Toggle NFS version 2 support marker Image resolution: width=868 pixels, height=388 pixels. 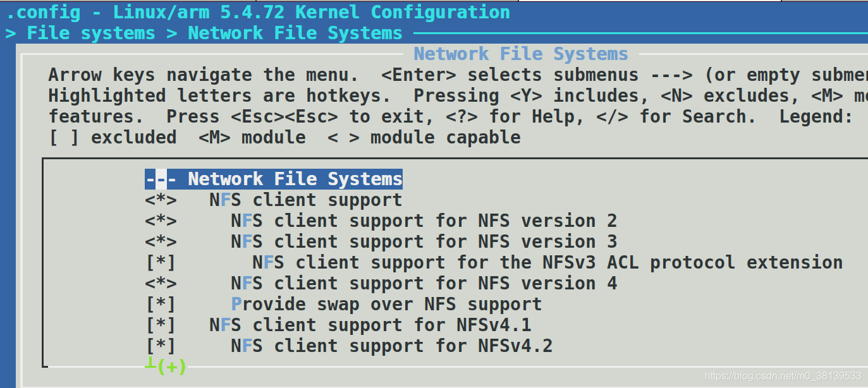[x=161, y=221]
